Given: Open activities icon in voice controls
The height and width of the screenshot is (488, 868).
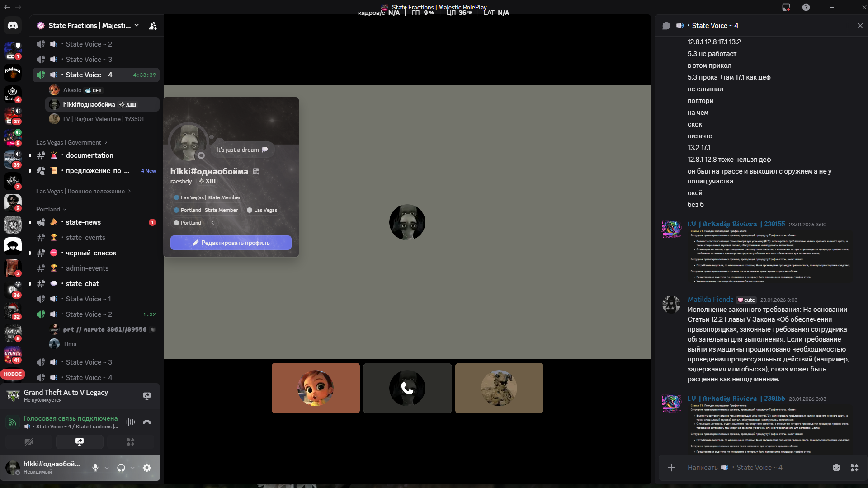Looking at the screenshot, I should 131,442.
